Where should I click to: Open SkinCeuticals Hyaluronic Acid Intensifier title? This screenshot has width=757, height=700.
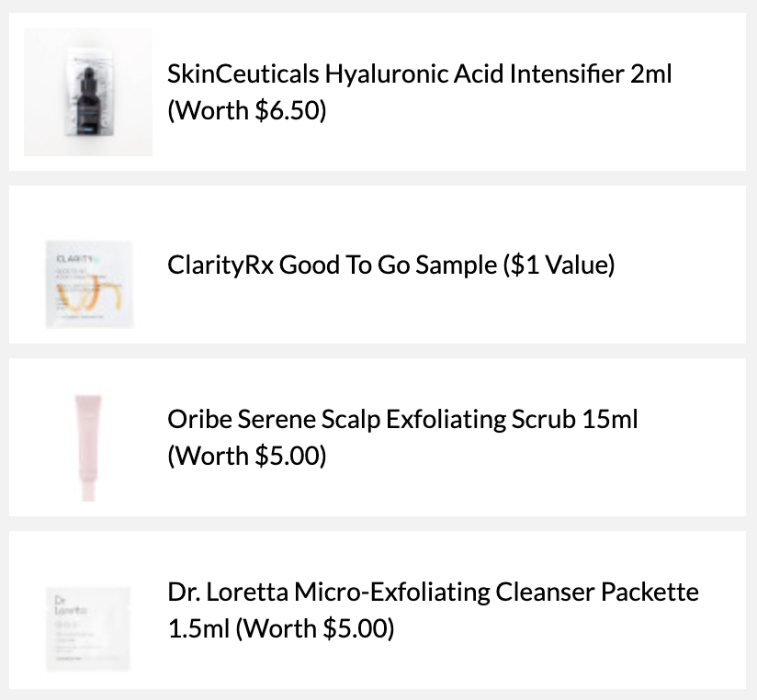419,73
